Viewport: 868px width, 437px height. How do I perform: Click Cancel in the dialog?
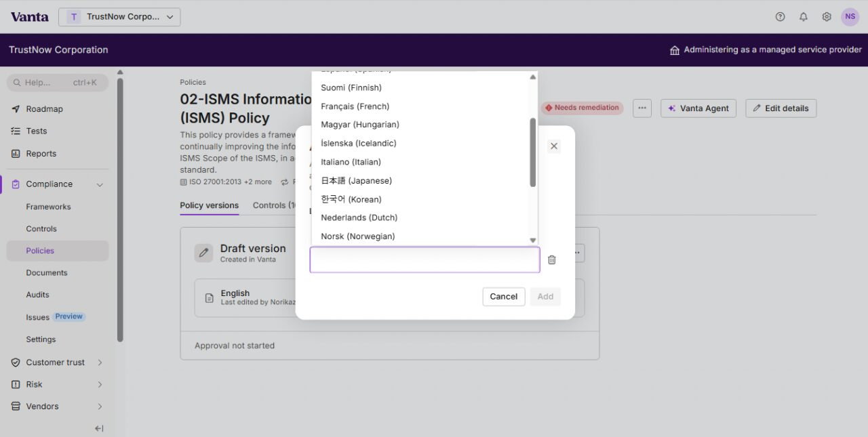click(504, 297)
